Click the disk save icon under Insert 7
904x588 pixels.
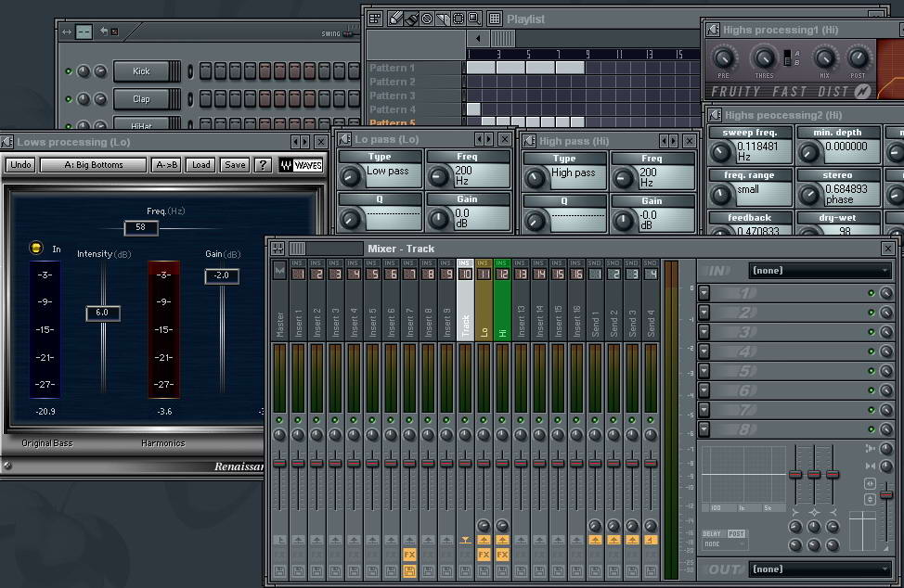pos(409,571)
